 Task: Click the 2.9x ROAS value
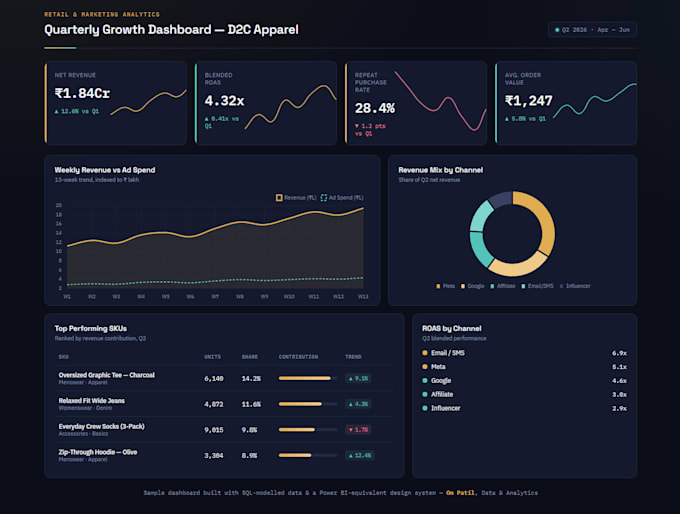[619, 408]
